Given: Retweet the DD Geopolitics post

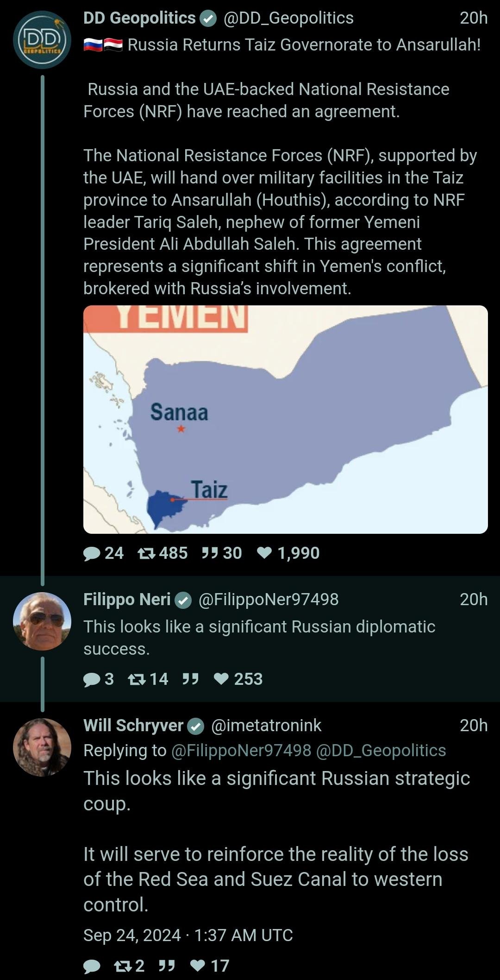Looking at the screenshot, I should (147, 553).
